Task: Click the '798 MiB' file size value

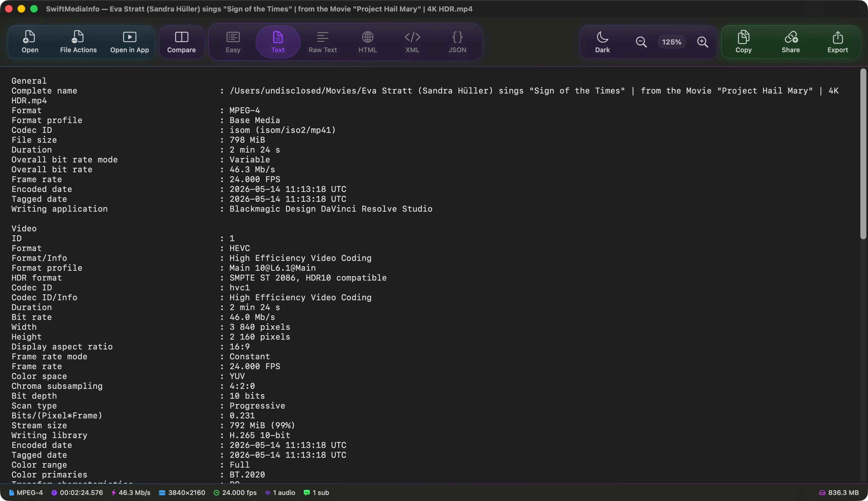Action: [247, 140]
